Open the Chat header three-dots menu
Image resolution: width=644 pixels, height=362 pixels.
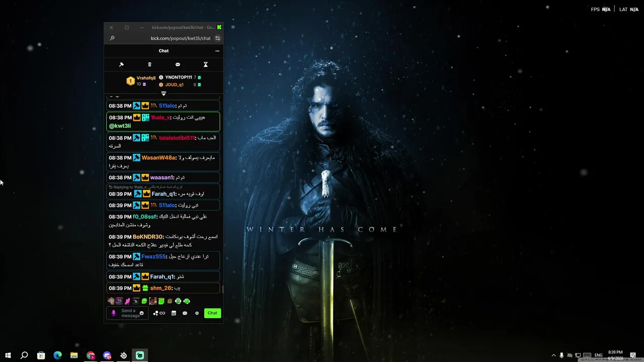point(217,51)
